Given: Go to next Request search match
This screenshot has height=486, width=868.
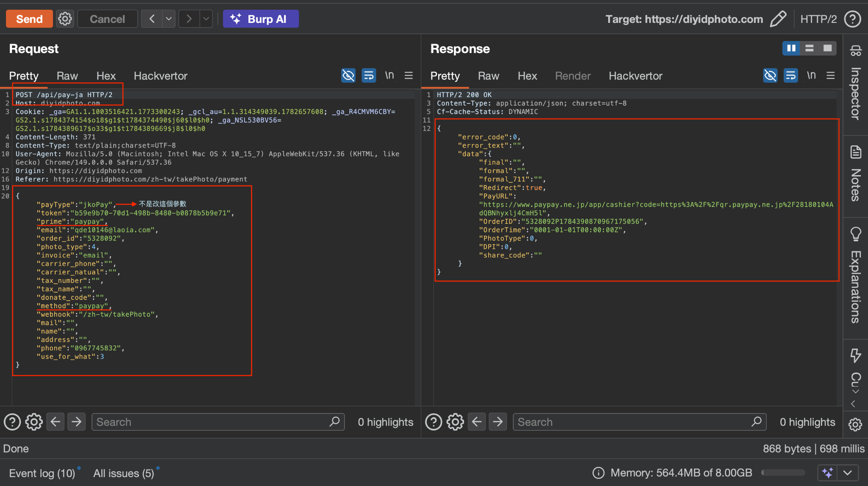Looking at the screenshot, I should (x=77, y=422).
